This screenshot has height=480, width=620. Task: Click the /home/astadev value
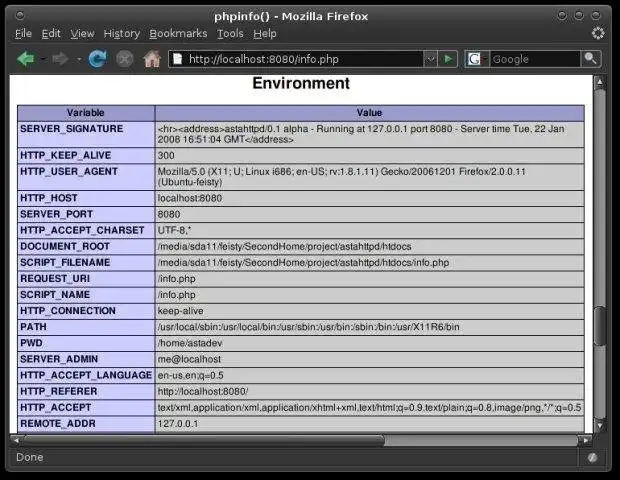[190, 343]
